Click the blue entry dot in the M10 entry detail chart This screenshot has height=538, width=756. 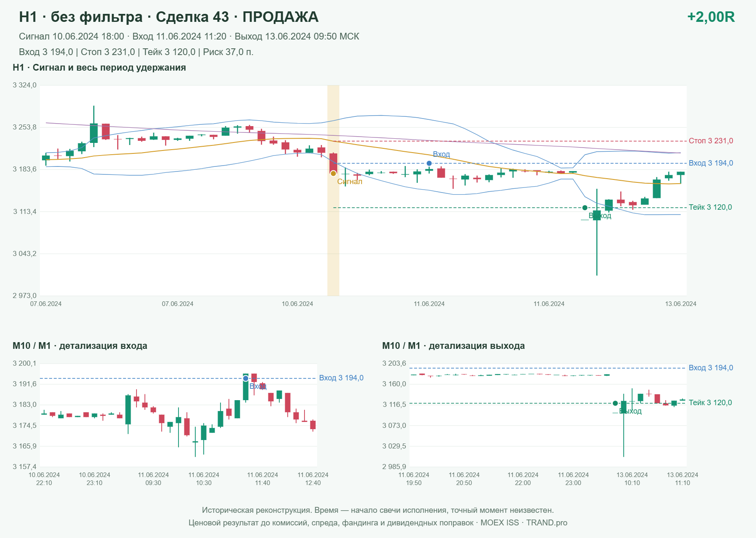pos(246,378)
